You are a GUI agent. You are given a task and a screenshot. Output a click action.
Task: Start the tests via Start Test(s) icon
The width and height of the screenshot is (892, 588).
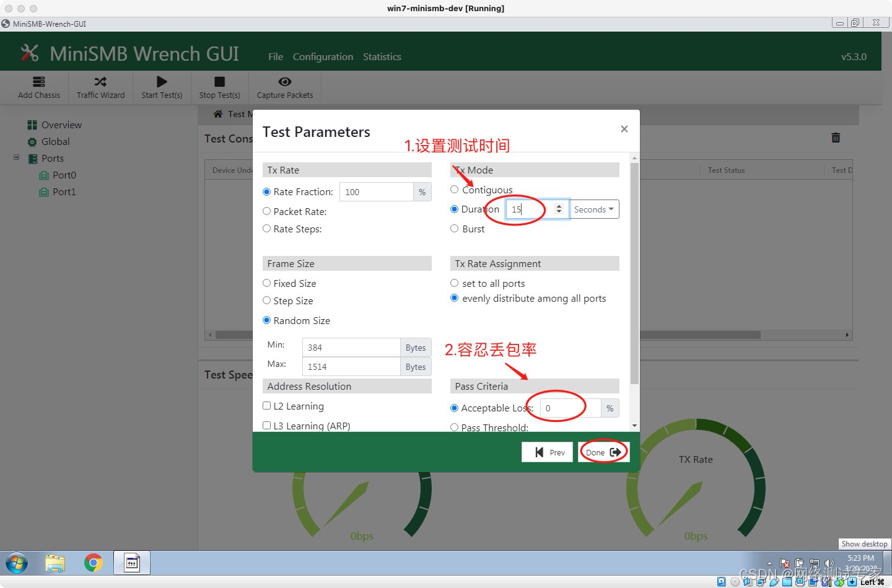click(161, 87)
